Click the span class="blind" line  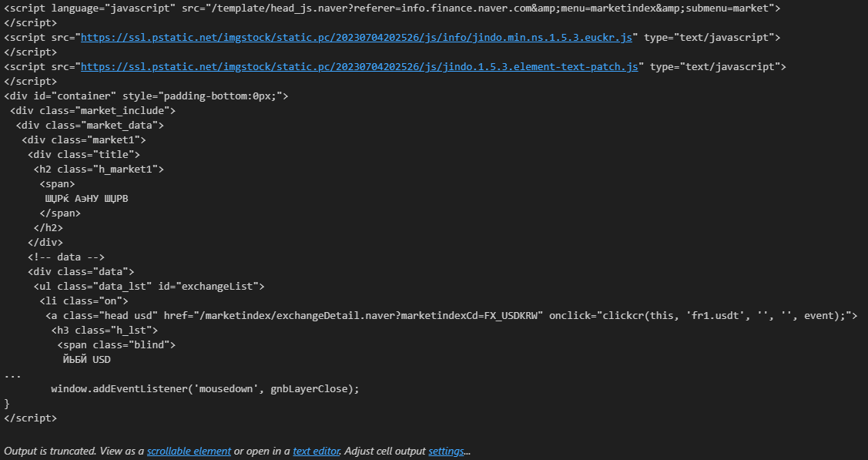(x=116, y=345)
